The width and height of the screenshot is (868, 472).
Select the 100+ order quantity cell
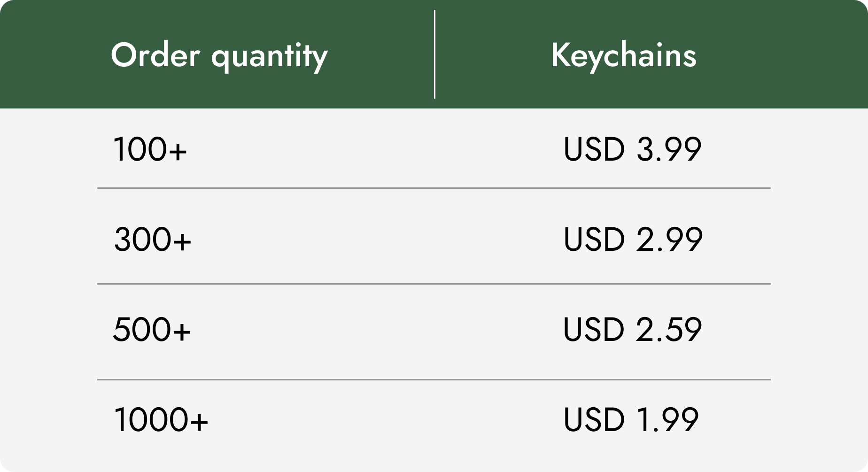(150, 150)
